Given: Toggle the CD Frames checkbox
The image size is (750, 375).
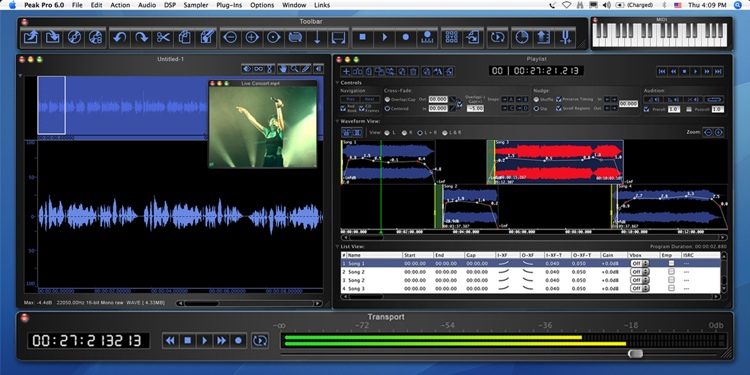Looking at the screenshot, I should (361, 108).
